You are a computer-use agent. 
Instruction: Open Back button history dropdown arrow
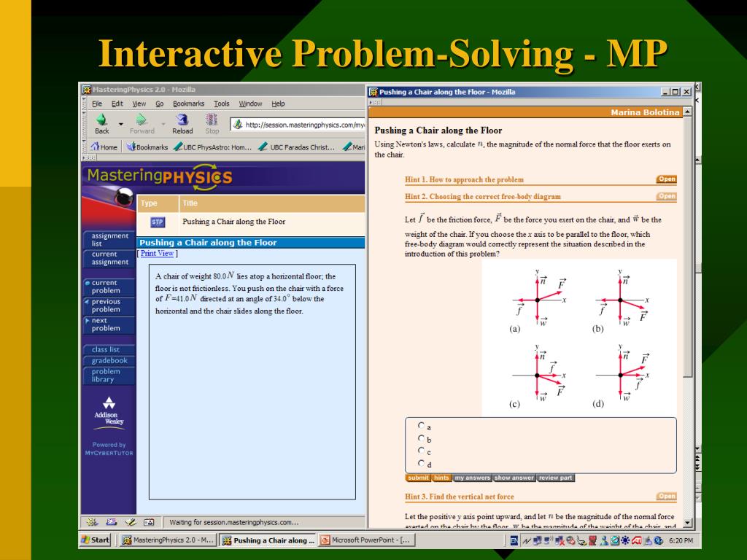pyautogui.click(x=120, y=124)
